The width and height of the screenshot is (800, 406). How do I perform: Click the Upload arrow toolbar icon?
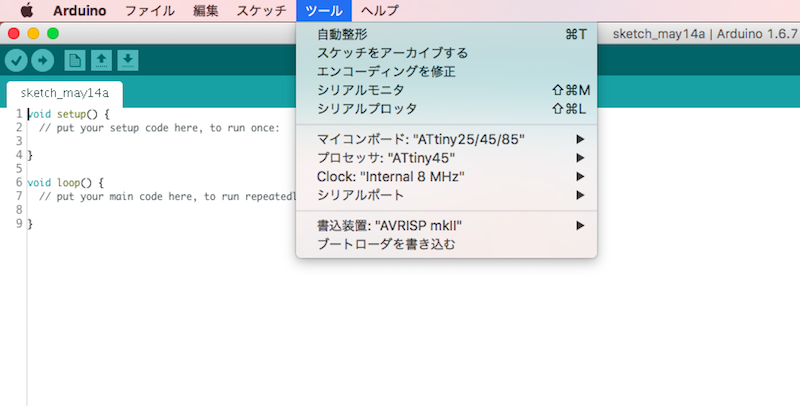coord(43,61)
